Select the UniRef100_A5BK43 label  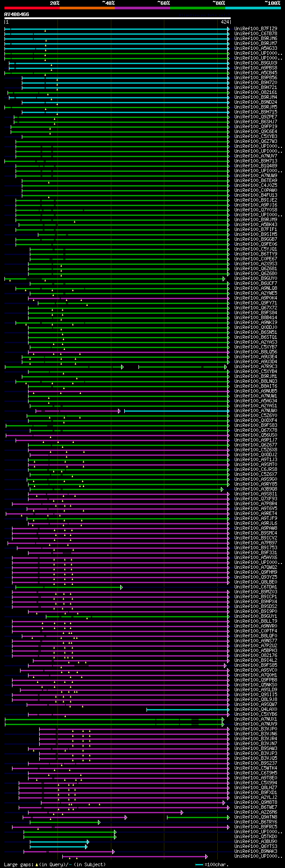tap(256, 225)
